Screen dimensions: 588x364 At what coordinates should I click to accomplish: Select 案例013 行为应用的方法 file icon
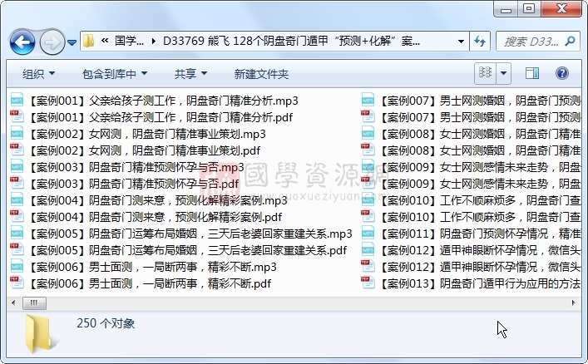point(368,283)
